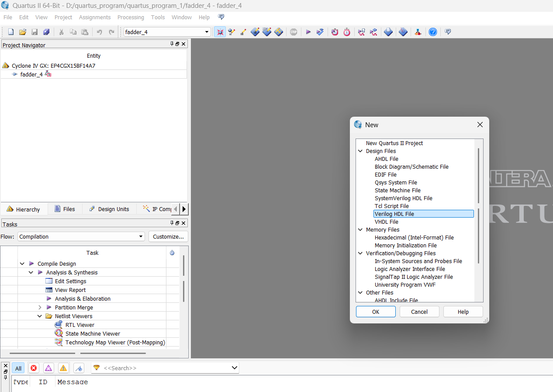Toggle the yellow Warning messages filter
This screenshot has width=553, height=392.
pyautogui.click(x=64, y=368)
